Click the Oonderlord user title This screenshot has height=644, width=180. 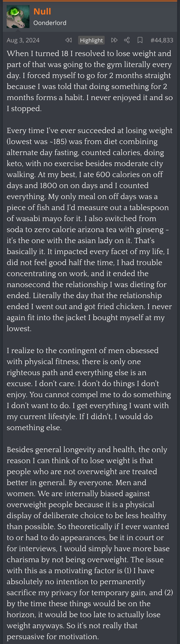50,23
